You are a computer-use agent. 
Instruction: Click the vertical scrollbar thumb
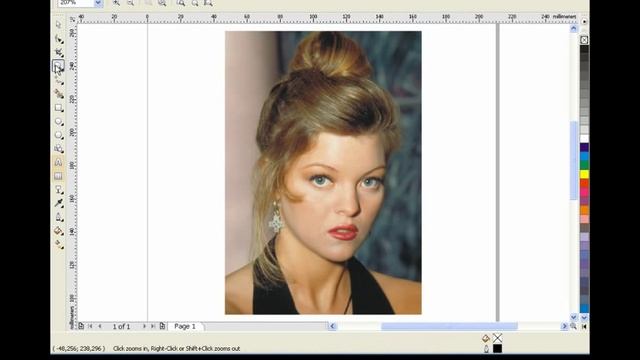[574, 160]
